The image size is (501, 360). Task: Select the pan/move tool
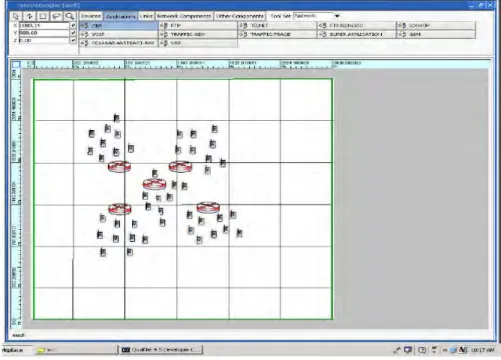point(30,16)
